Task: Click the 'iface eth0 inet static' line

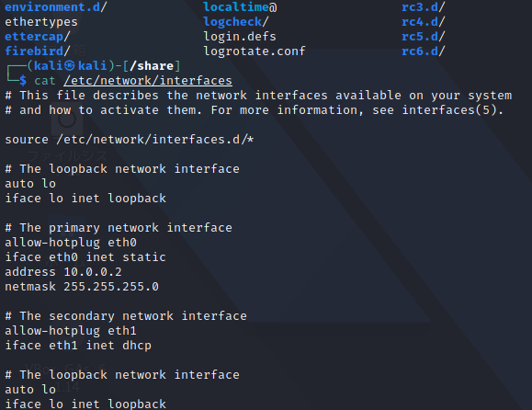Action: coord(85,257)
